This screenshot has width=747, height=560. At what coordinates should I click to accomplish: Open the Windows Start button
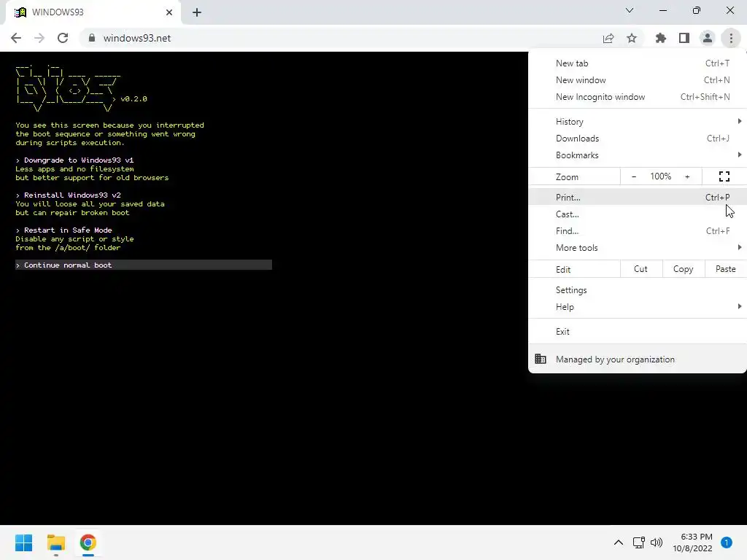pyautogui.click(x=24, y=542)
